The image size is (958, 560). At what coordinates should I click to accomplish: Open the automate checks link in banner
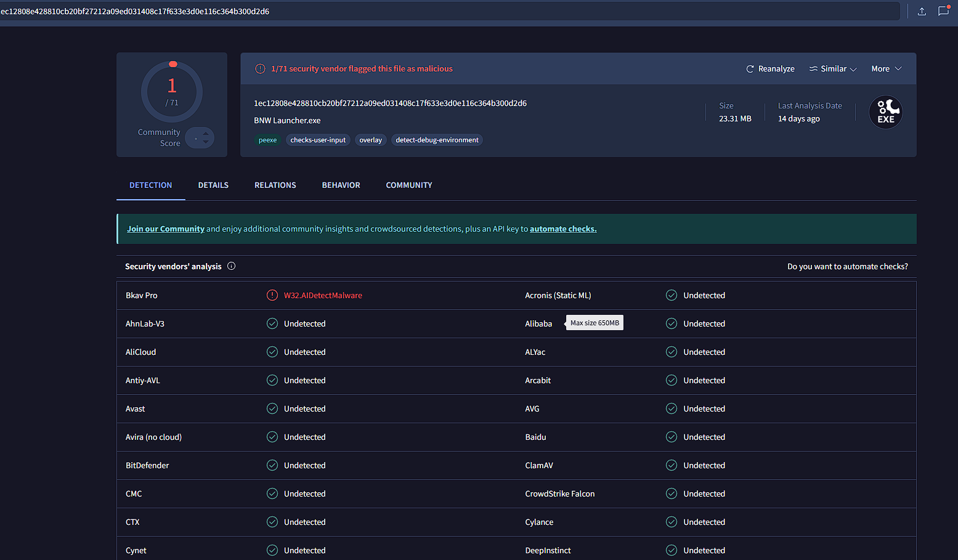click(x=563, y=229)
